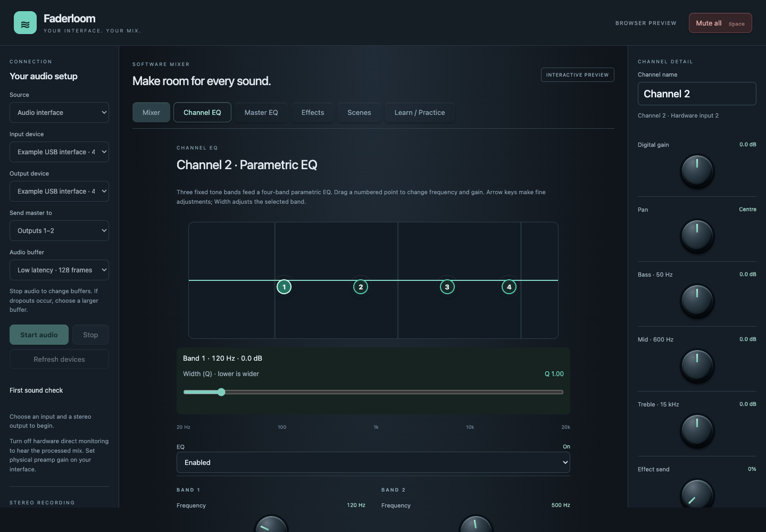
Task: Click the Band 1 · 120 Hz · 0.0 dB readout
Action: (222, 358)
